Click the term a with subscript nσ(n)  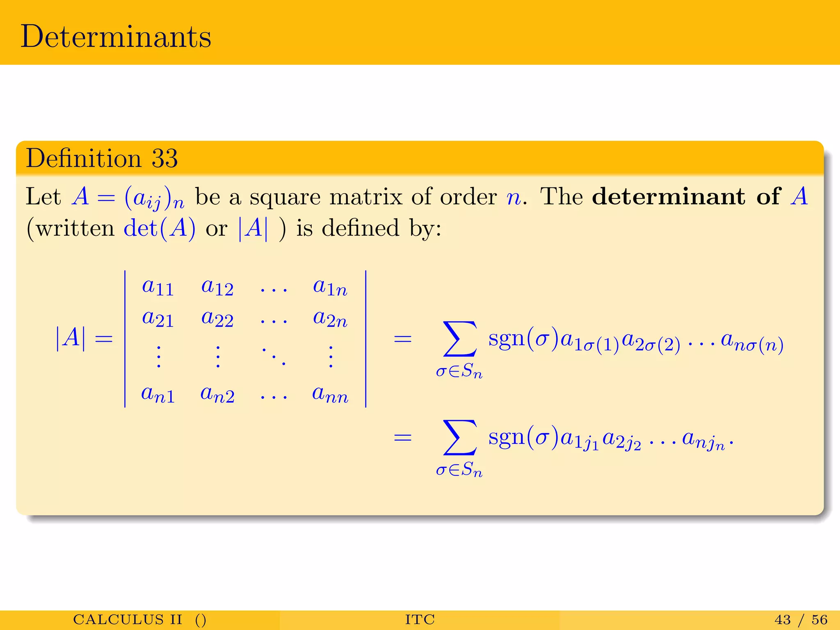[752, 342]
